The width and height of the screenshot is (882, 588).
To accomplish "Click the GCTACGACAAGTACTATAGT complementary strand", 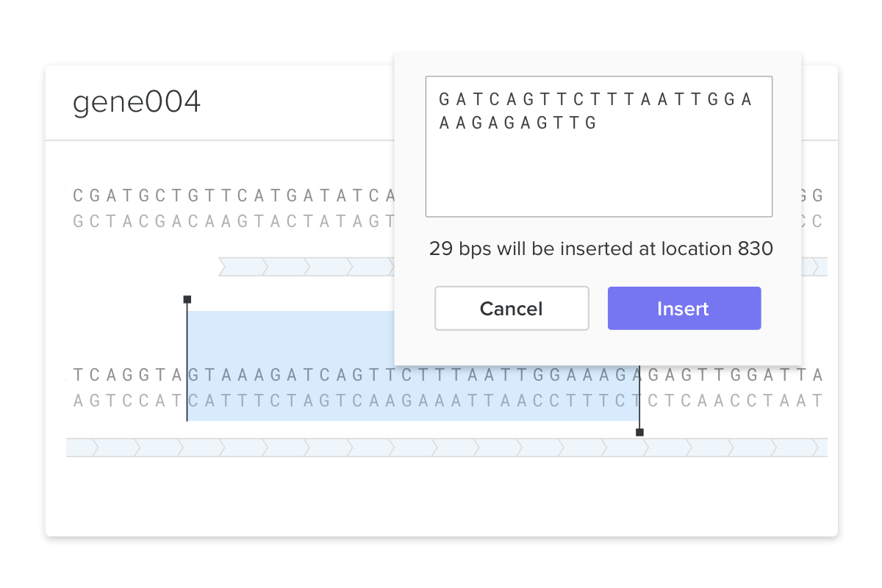I will (x=235, y=220).
